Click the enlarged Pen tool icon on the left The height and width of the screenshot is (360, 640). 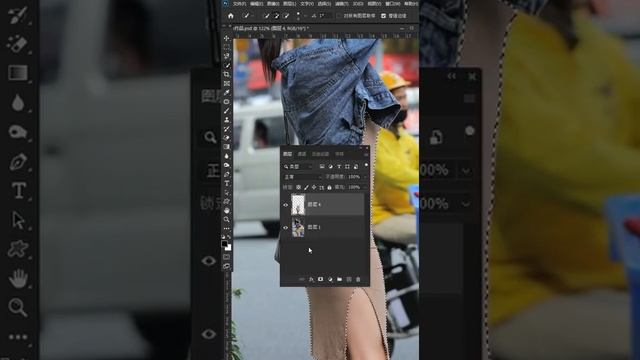(x=18, y=162)
